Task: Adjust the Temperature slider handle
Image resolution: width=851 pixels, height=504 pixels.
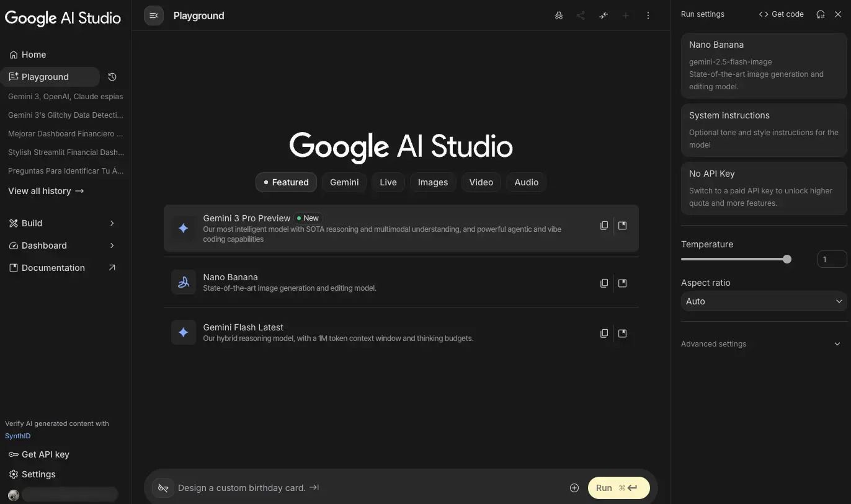Action: (787, 259)
